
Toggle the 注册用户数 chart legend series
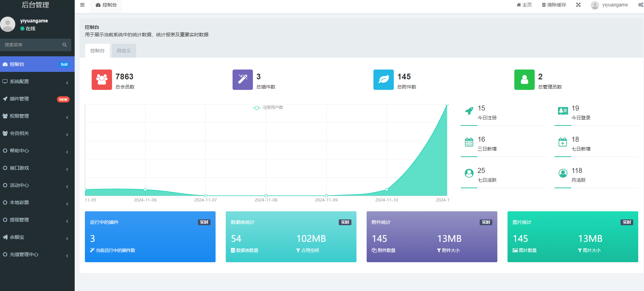[x=268, y=108]
